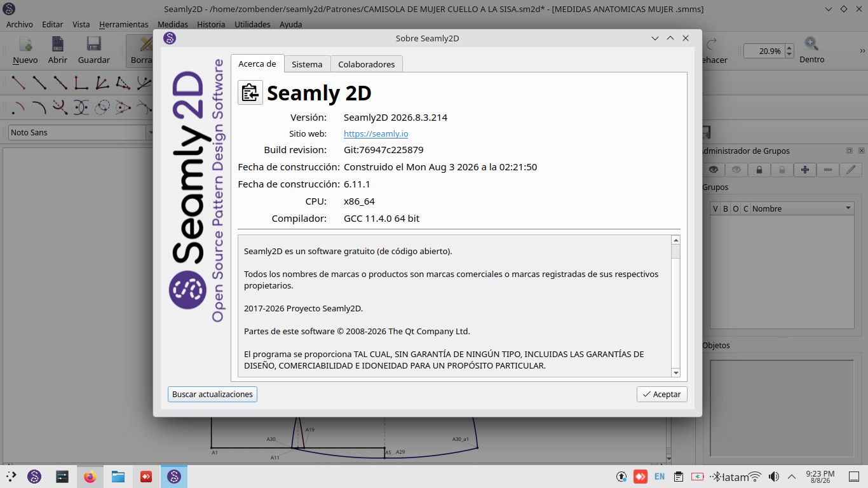The height and width of the screenshot is (488, 868).
Task: Remove a group with the minus icon
Action: point(827,170)
